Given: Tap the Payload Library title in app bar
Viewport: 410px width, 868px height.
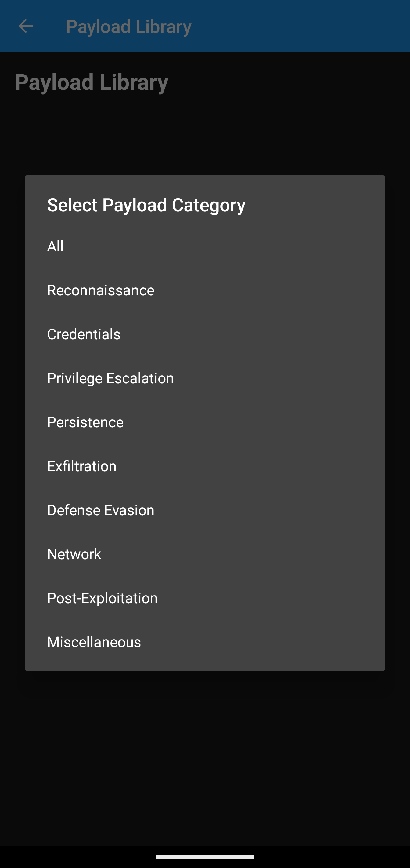Looking at the screenshot, I should point(129,26).
